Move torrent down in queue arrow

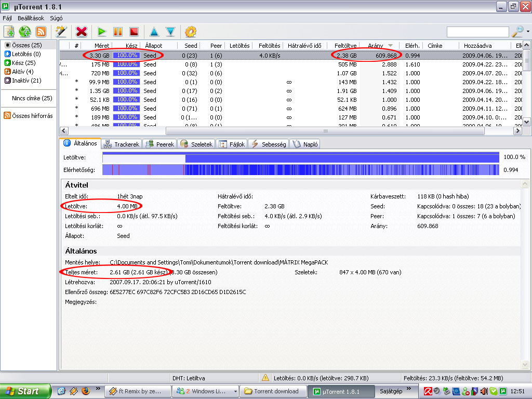170,32
